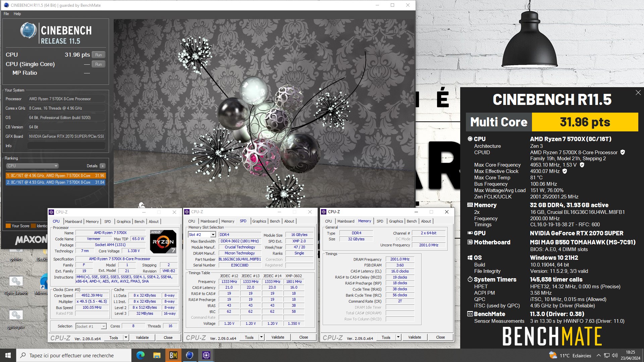644x362 pixels.
Task: Open Cinebench Help menu
Action: click(17, 14)
